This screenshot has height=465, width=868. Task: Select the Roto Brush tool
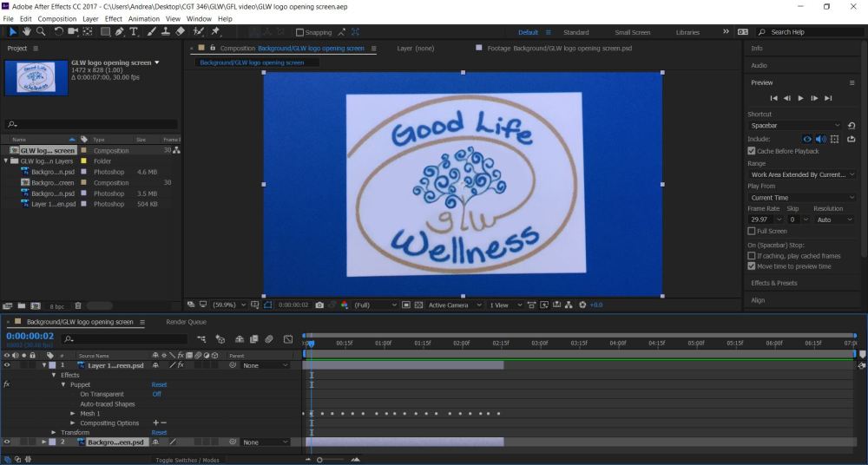click(x=199, y=31)
